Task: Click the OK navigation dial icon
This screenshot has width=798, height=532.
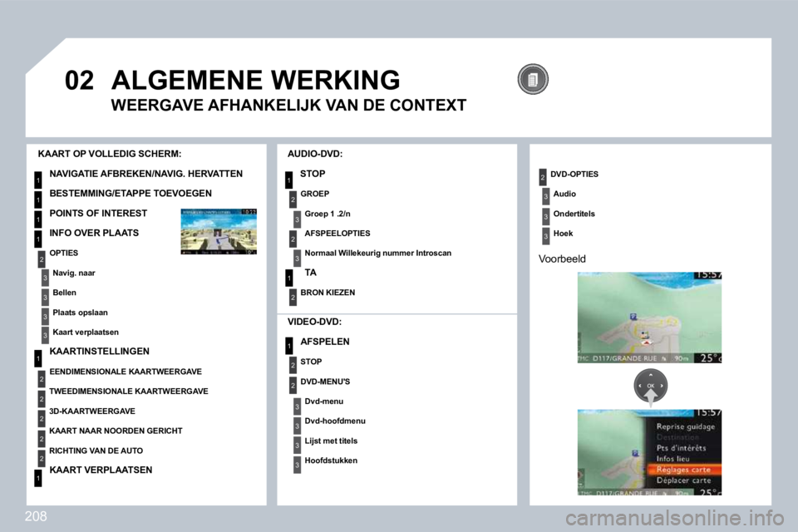Action: click(650, 387)
